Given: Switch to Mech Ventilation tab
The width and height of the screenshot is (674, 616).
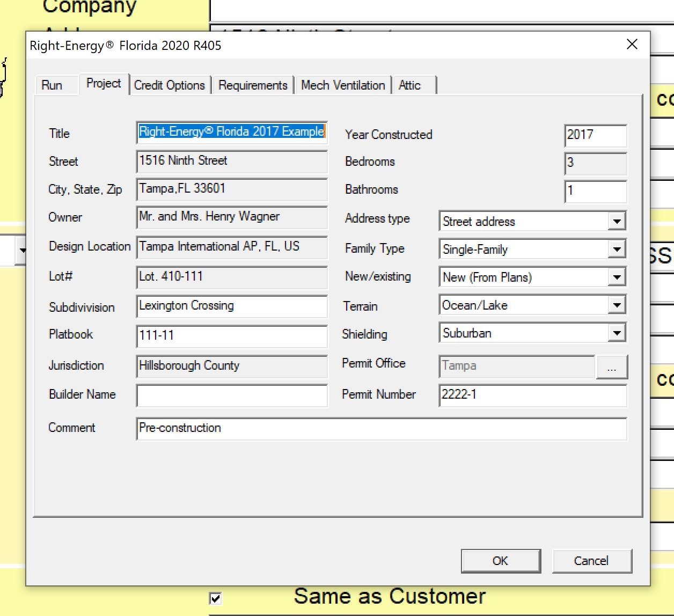Looking at the screenshot, I should tap(343, 85).
